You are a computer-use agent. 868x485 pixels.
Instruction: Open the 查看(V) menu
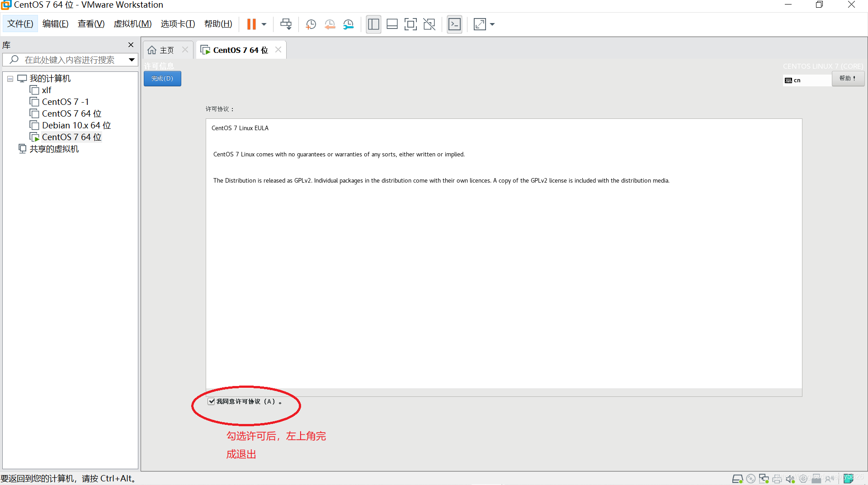91,24
